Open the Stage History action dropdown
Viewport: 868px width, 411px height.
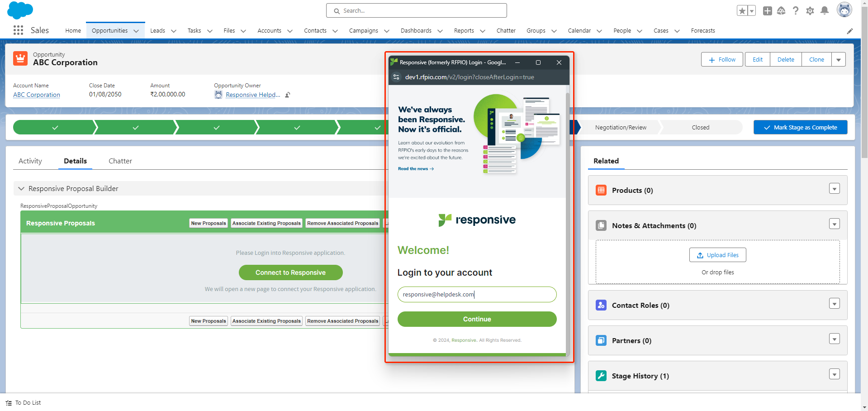[x=835, y=374]
